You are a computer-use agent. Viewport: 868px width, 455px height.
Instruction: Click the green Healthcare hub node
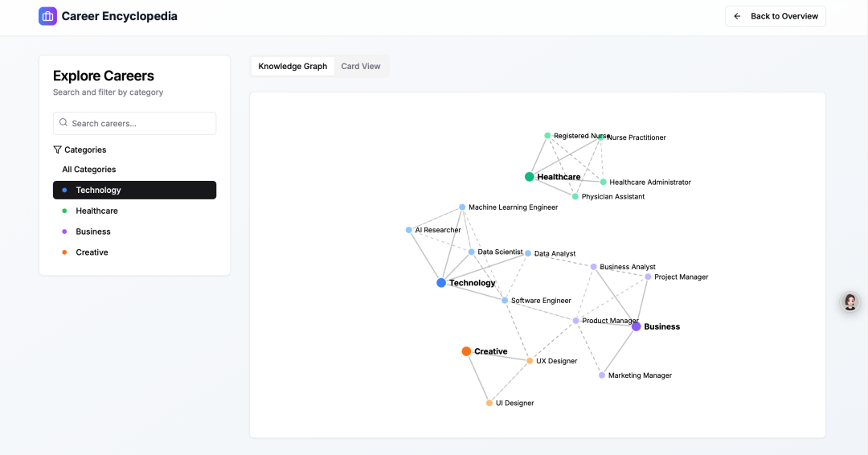529,177
